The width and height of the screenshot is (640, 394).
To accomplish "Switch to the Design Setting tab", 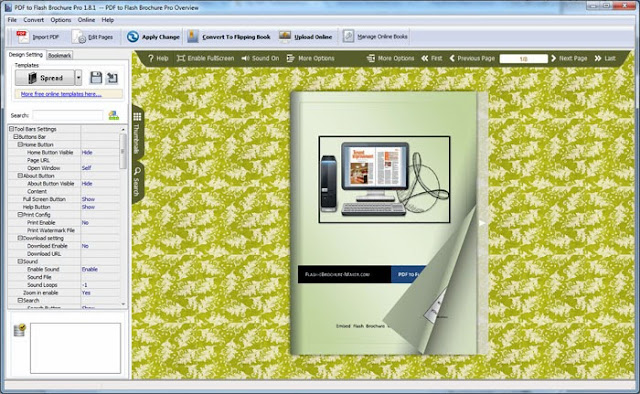I will coord(26,55).
